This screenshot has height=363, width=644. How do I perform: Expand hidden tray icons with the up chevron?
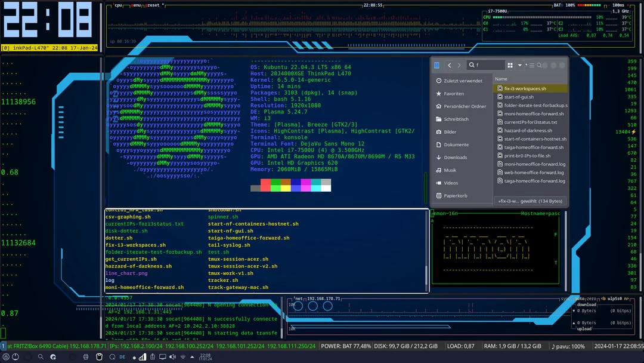coord(192,357)
